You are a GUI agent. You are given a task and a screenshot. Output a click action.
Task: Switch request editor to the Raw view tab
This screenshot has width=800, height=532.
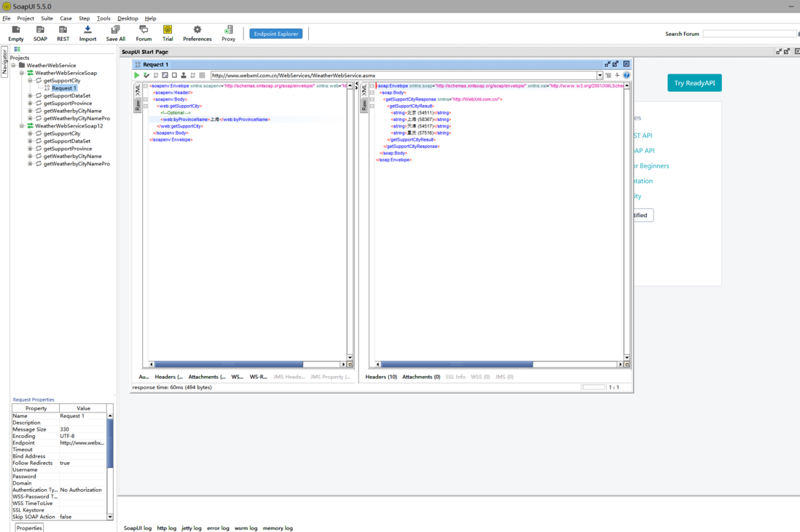click(137, 105)
